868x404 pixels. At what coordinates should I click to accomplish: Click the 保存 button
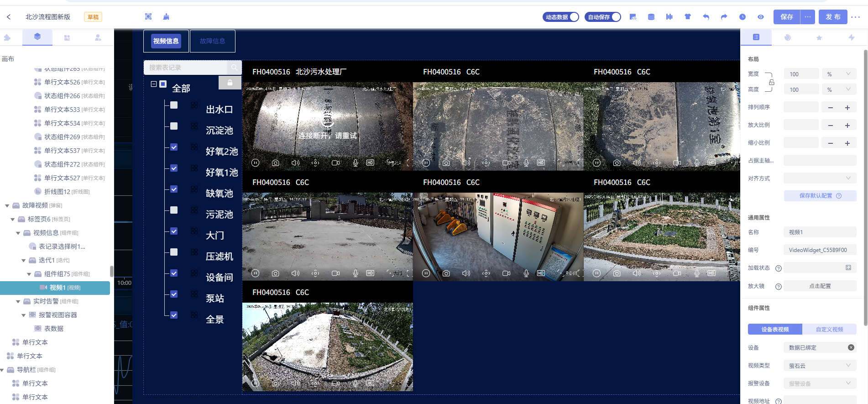point(787,17)
